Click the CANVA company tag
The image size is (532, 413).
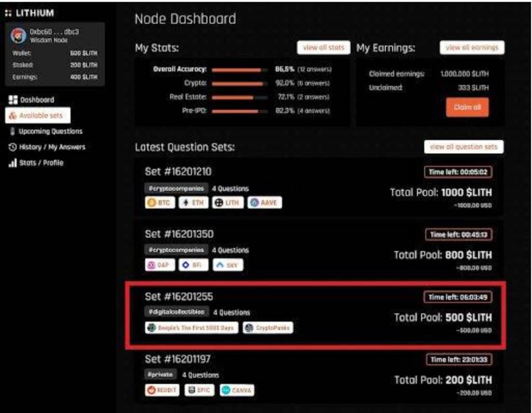(x=237, y=390)
